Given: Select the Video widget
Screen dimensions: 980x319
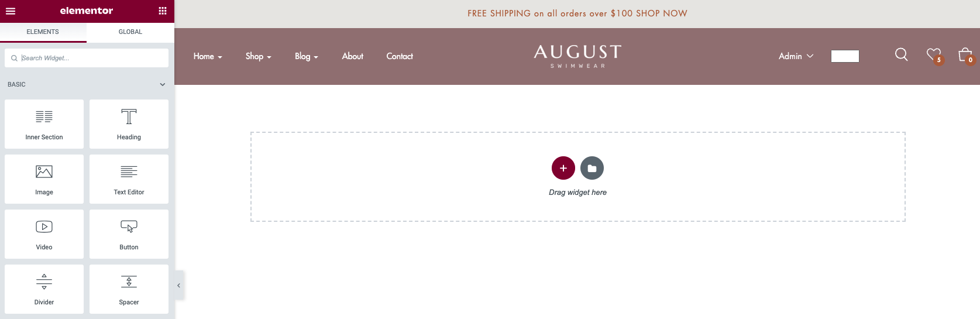Looking at the screenshot, I should (44, 234).
